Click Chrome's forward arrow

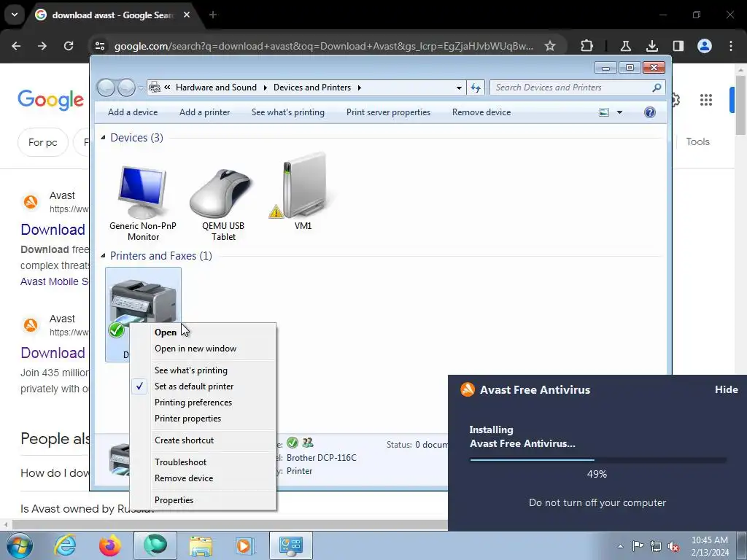pos(42,46)
